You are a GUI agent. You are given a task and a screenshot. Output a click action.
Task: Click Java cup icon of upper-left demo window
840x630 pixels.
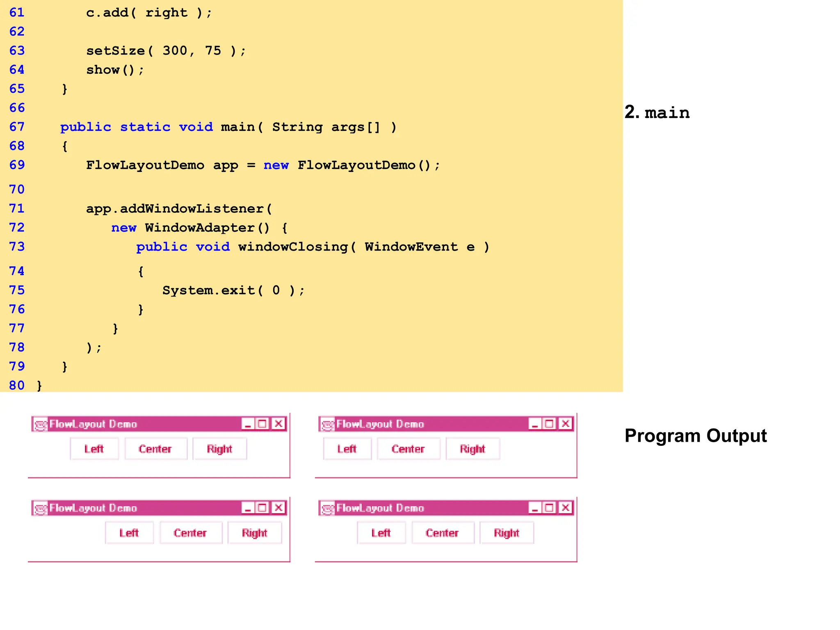[x=41, y=425]
